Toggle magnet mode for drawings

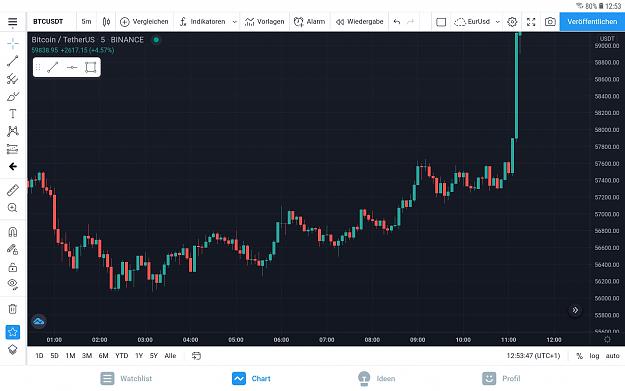(x=13, y=232)
